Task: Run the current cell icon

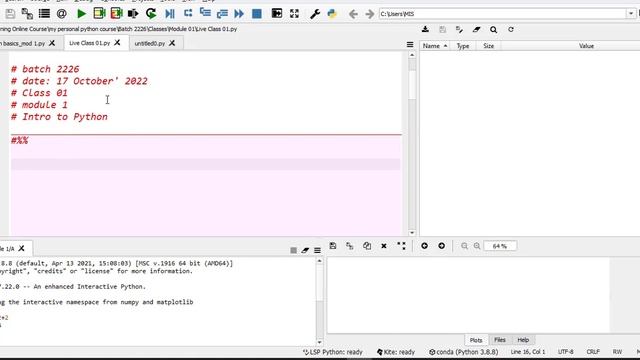Action: click(99, 14)
